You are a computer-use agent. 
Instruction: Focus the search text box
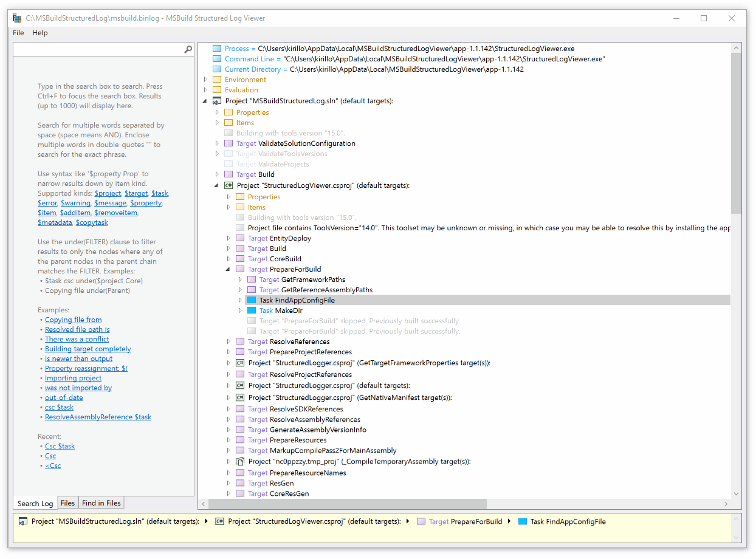98,50
